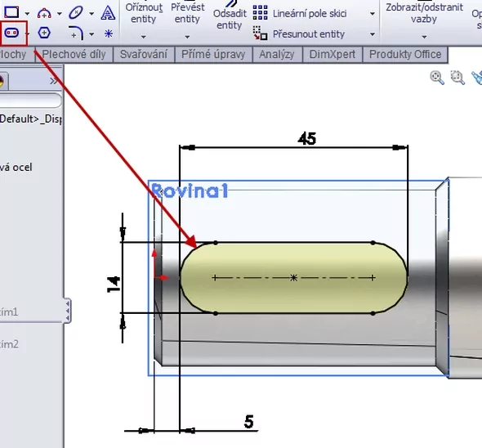482x448 pixels.
Task: Select the Straight Slot tool
Action: coord(11,33)
